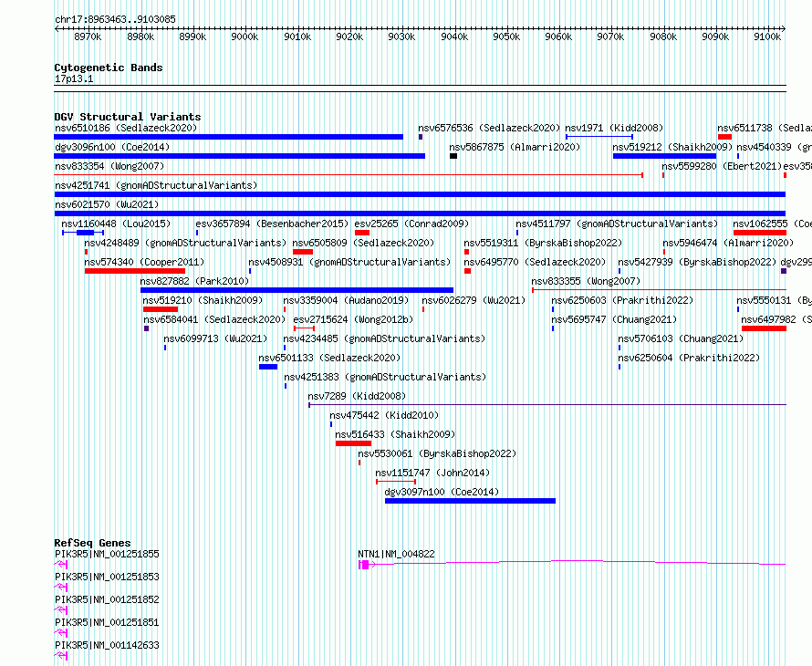Select the red nsv6505809 (Sedlazeck2020) bar
This screenshot has height=666, width=812.
pyautogui.click(x=302, y=252)
